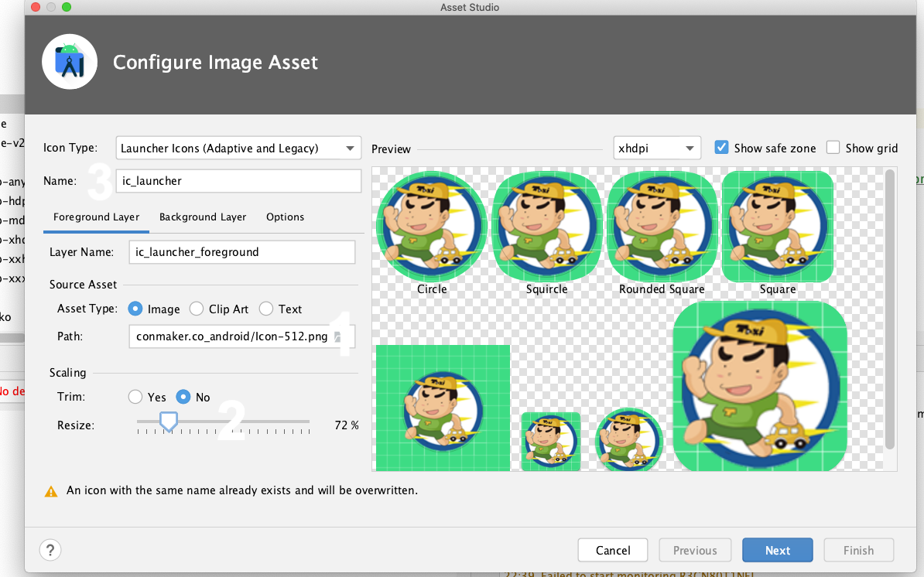Click the Scaling section label

(x=68, y=373)
